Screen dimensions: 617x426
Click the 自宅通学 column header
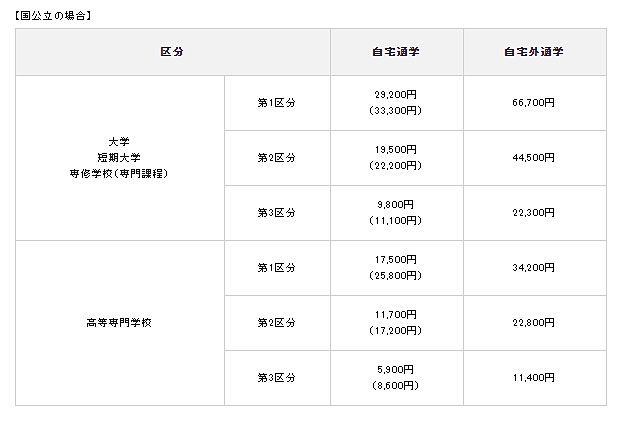coord(395,51)
